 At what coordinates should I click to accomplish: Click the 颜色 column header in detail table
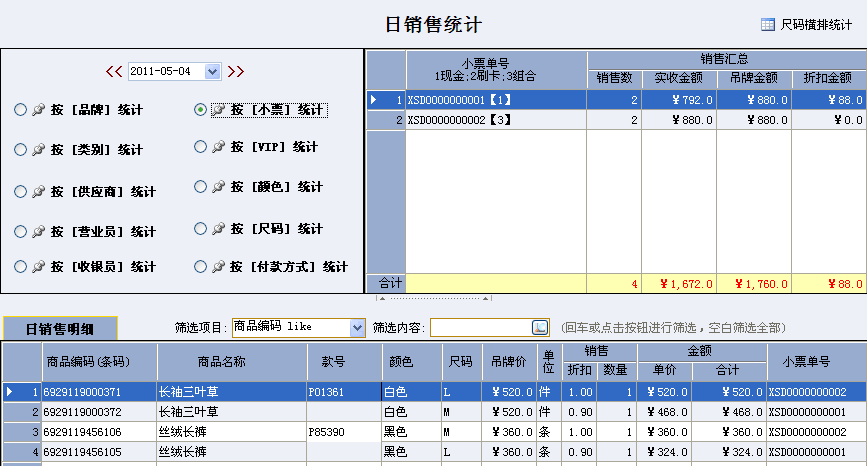point(412,362)
